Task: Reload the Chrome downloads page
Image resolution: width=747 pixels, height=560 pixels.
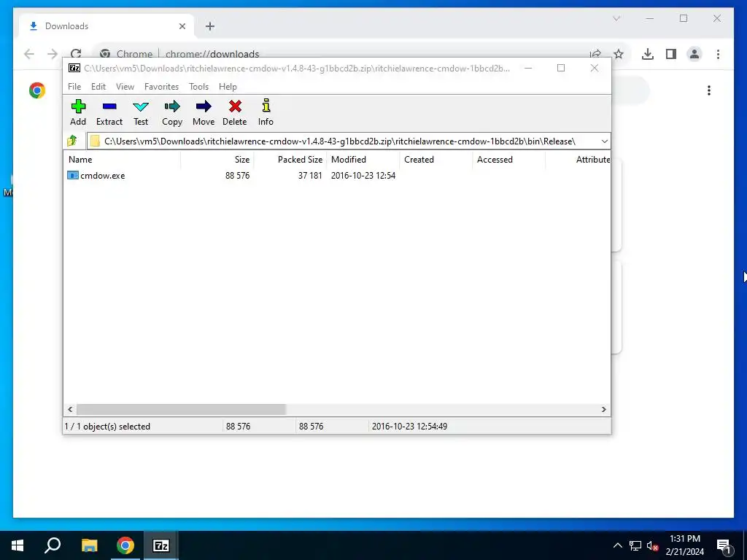Action: 76,54
